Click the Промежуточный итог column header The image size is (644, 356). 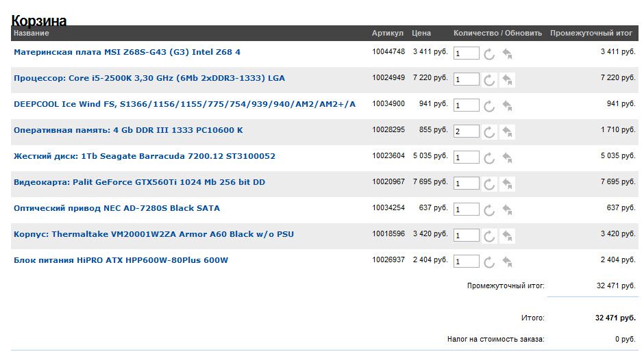click(x=591, y=34)
